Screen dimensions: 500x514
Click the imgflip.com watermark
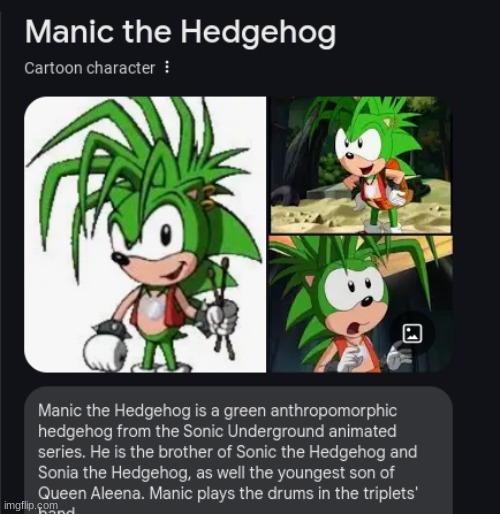pos(31,505)
